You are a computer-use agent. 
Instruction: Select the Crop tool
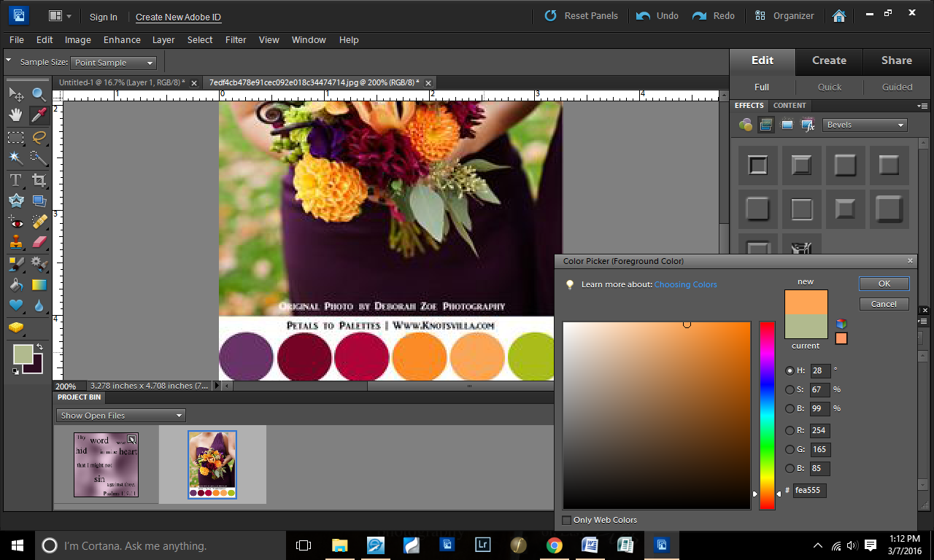[39, 179]
